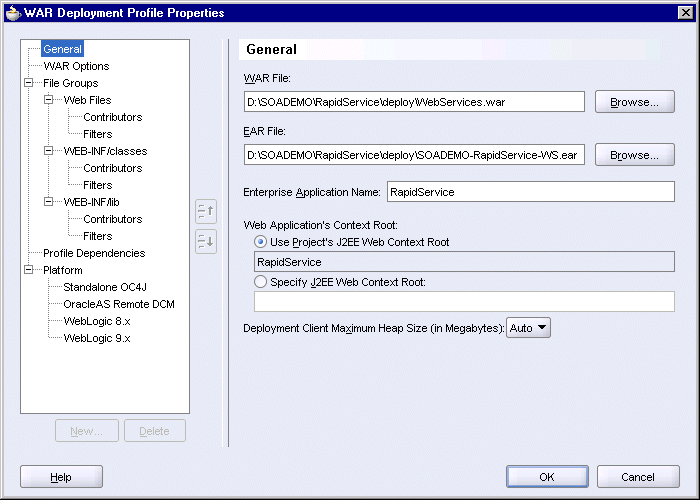The height and width of the screenshot is (500, 700).
Task: Open Contributors under Web Files
Action: tap(113, 117)
